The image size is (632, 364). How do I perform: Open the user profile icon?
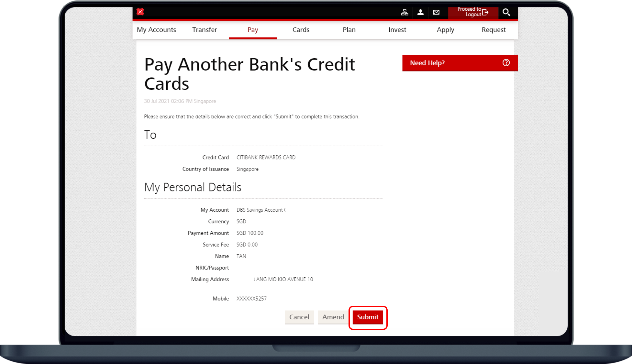tap(420, 12)
